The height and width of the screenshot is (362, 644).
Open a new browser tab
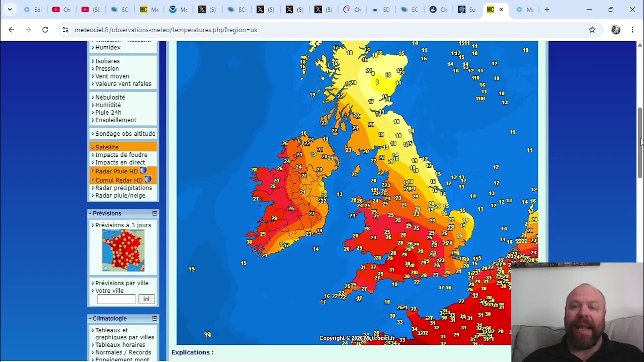(x=547, y=10)
